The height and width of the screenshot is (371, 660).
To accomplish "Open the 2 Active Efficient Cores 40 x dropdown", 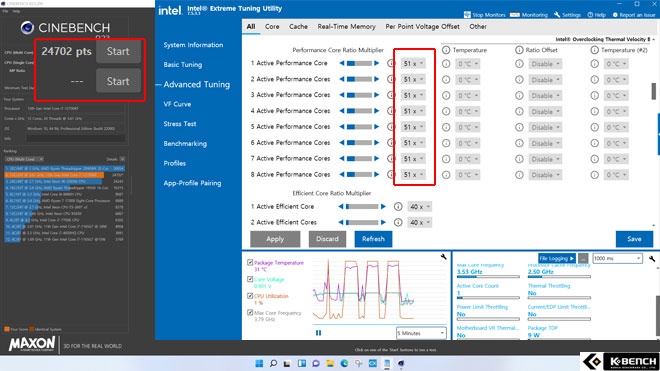I will 419,222.
